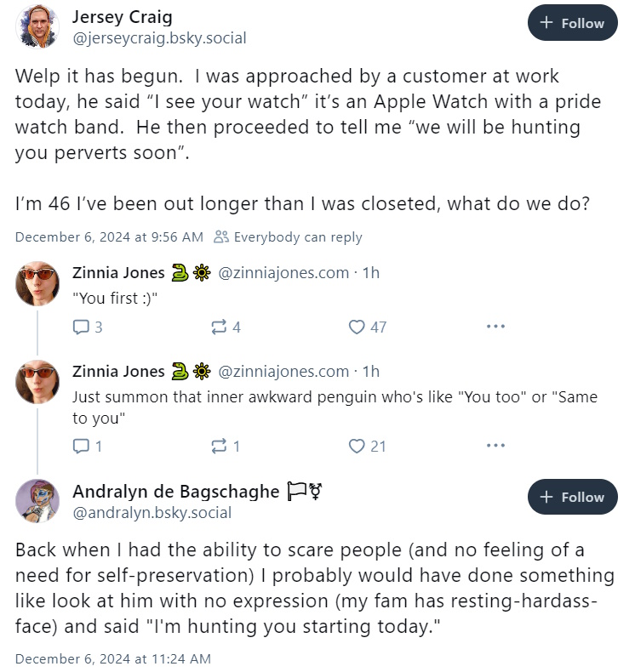This screenshot has width=635, height=672.
Task: Reply to the awkward penguin post
Action: pyautogui.click(x=81, y=446)
